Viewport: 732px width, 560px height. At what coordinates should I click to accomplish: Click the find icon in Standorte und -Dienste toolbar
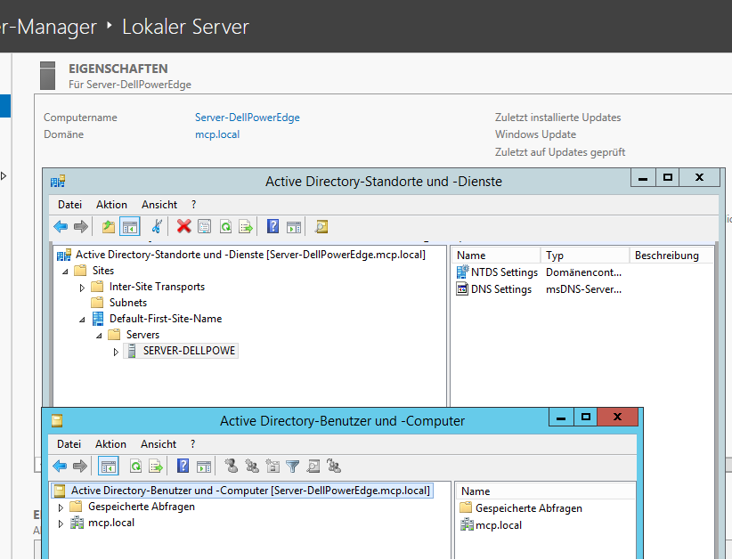[321, 227]
